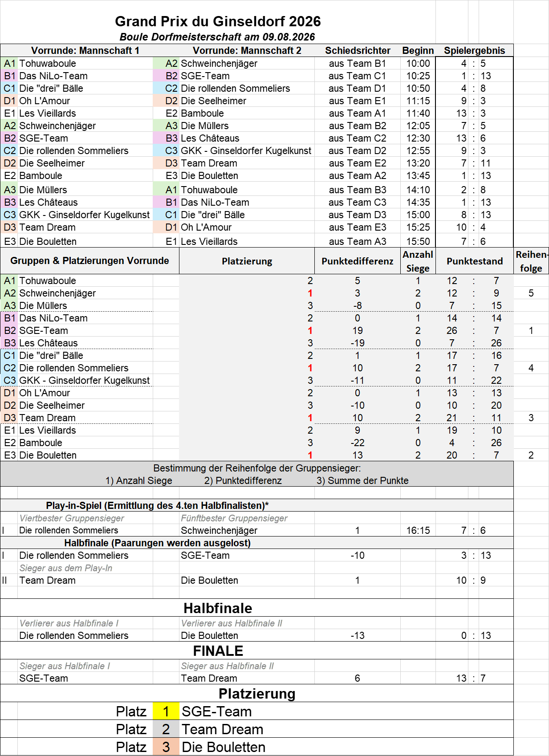Click the 16:15 Play-in start time cell

click(418, 530)
